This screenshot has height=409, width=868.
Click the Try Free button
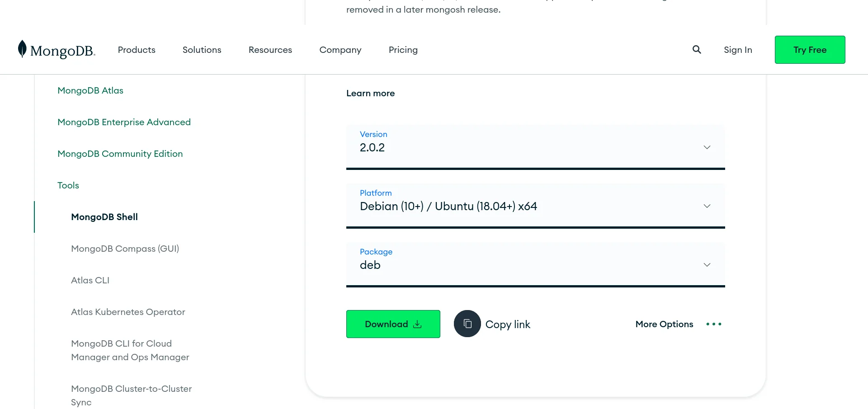810,50
